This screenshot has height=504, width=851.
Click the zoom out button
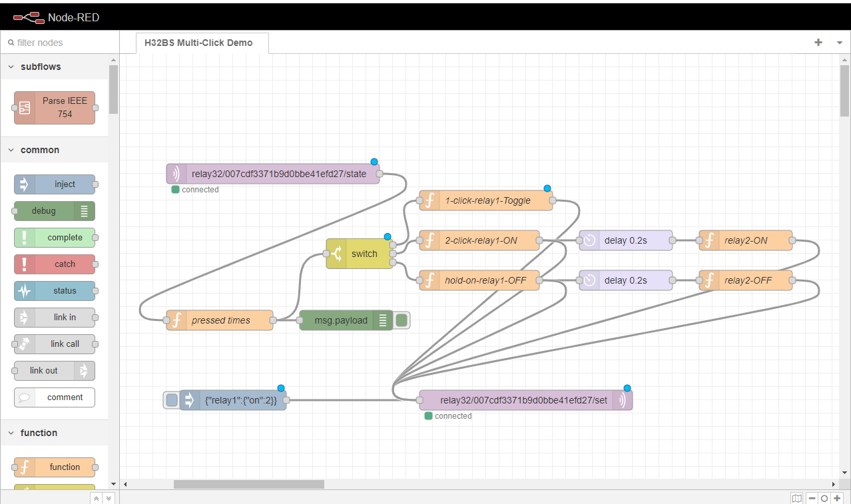click(x=812, y=498)
